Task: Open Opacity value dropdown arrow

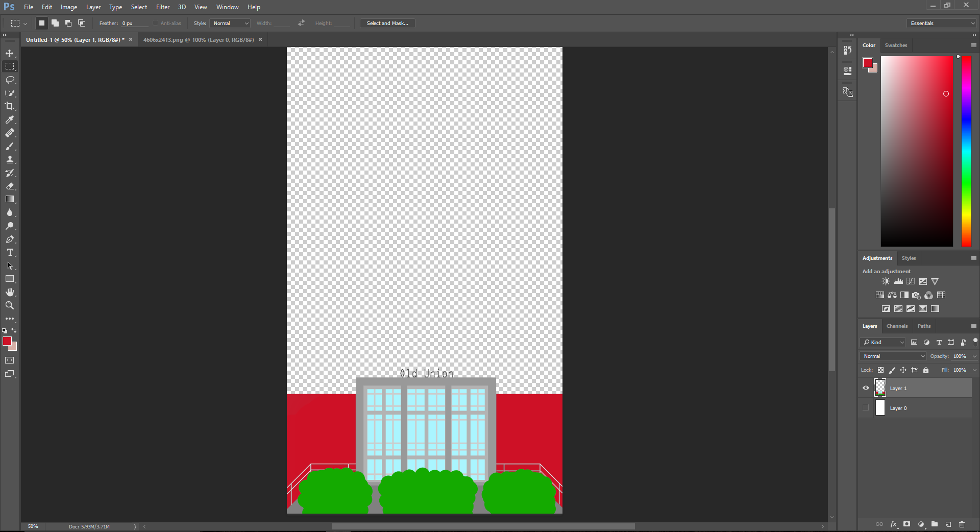Action: pos(974,356)
